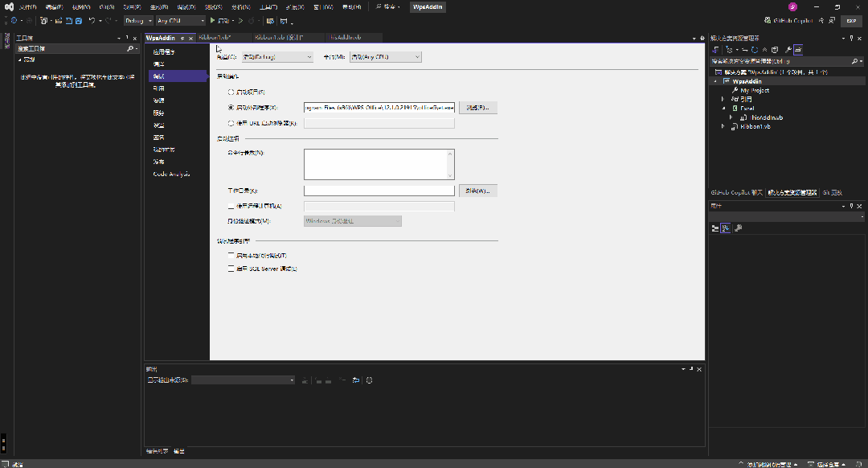Click the navigate backward icon in toolbar
Viewport: 868px width, 468px height.
point(14,20)
